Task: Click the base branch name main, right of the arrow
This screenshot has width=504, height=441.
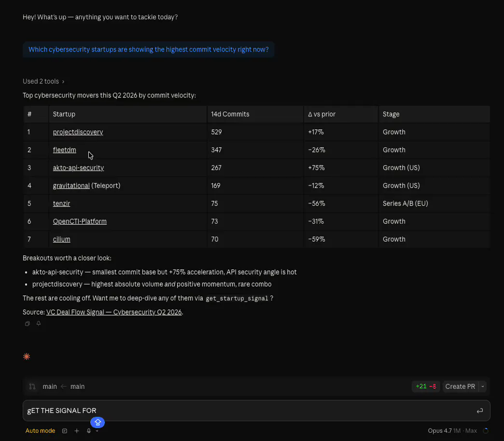Action: tap(77, 386)
